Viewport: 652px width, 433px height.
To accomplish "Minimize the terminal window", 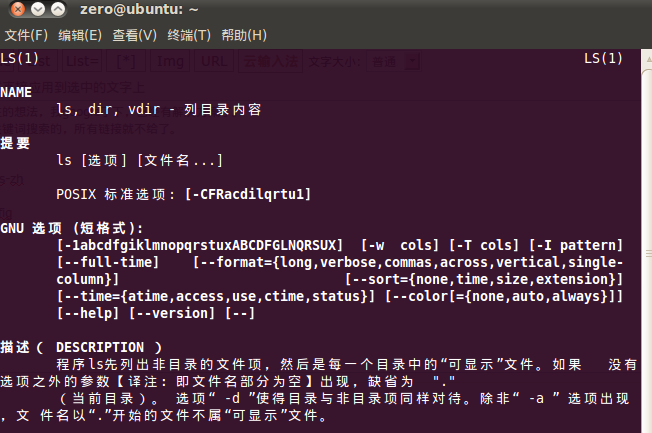I will [38, 9].
